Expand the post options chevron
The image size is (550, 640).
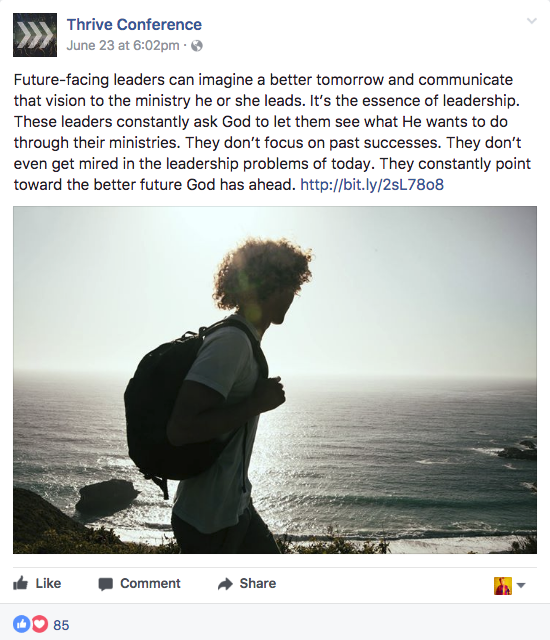tap(532, 20)
